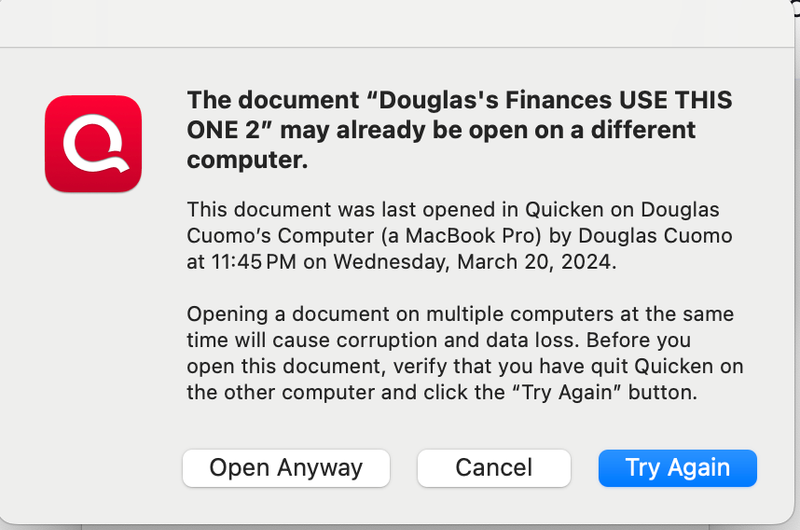Click the "11:45 PM" time text
800x530 pixels.
[x=245, y=263]
